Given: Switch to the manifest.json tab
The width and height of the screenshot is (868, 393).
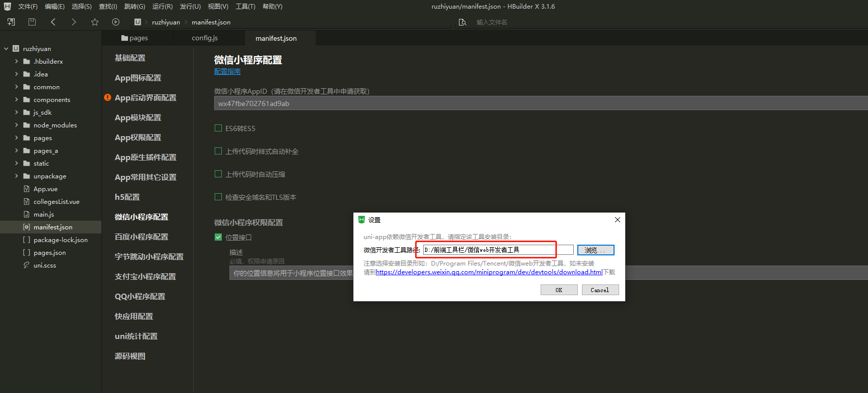Looking at the screenshot, I should [x=276, y=38].
